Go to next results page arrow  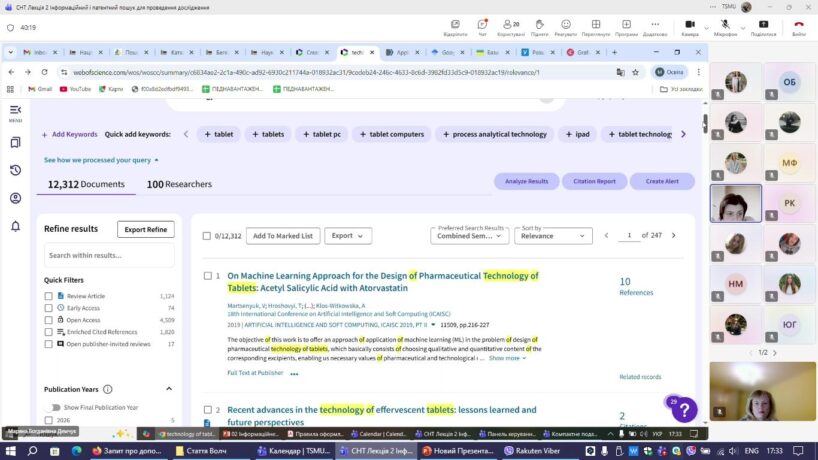pos(673,236)
